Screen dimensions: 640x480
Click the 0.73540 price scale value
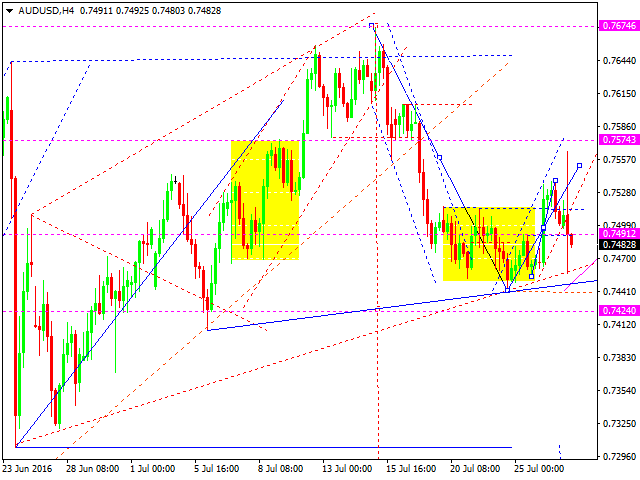click(x=619, y=391)
